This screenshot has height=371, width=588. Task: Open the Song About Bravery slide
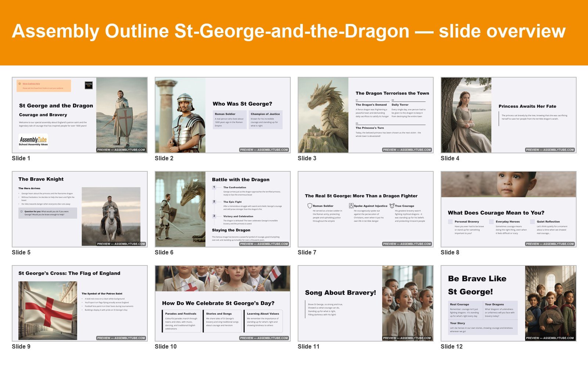point(366,303)
